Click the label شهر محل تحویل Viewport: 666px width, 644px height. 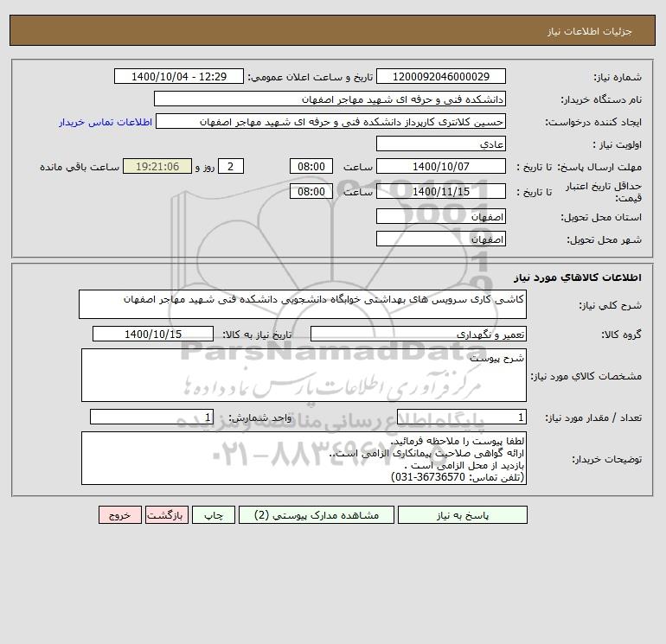point(604,240)
